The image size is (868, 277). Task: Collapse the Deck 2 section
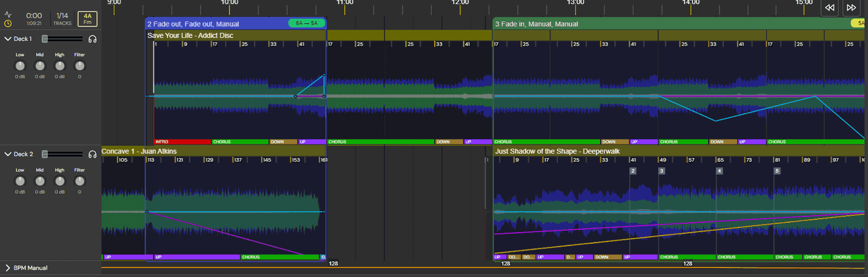pyautogui.click(x=8, y=155)
